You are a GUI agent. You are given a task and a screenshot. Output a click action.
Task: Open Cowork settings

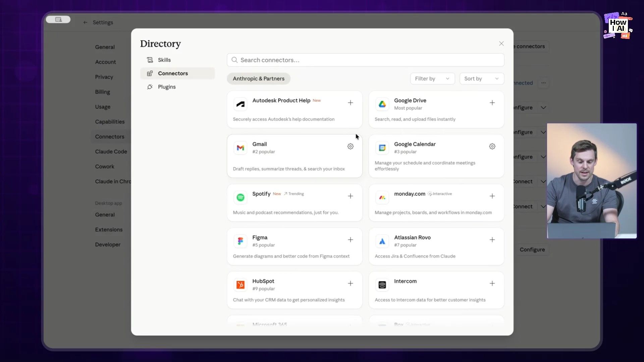tap(105, 167)
